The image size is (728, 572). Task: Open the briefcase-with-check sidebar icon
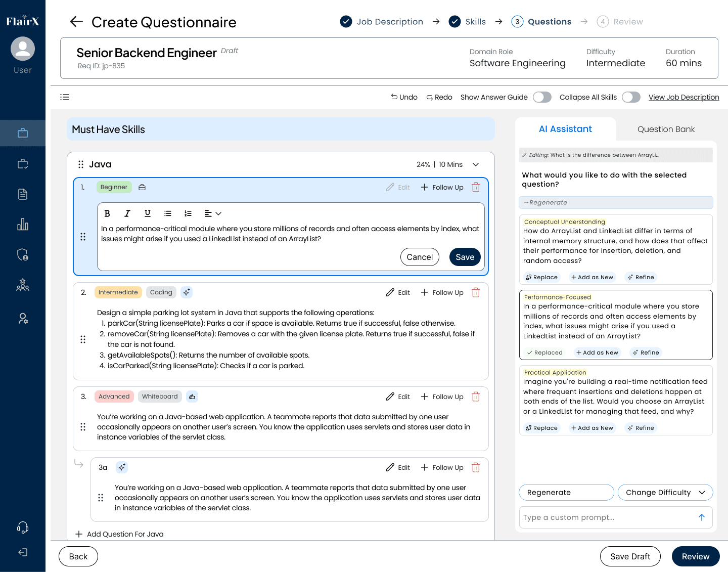pos(23,163)
